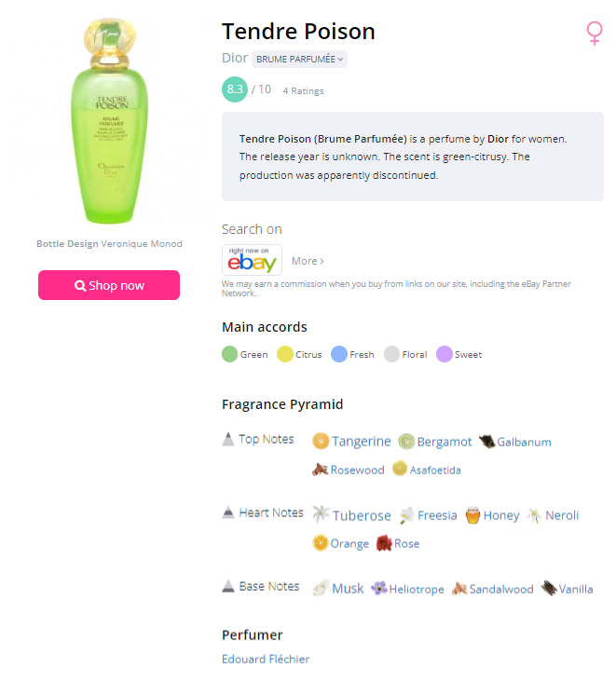Click the green Green accord swatch
The image size is (616, 682).
click(229, 354)
